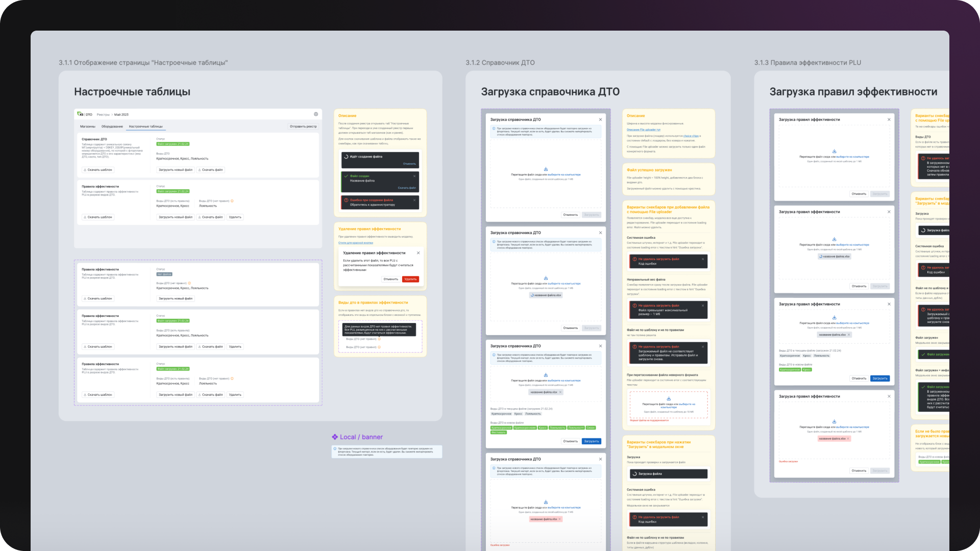This screenshot has height=551, width=980.
Task: Click Отменить beside blue Загрузить in правил эффективности modal
Action: [x=859, y=379]
